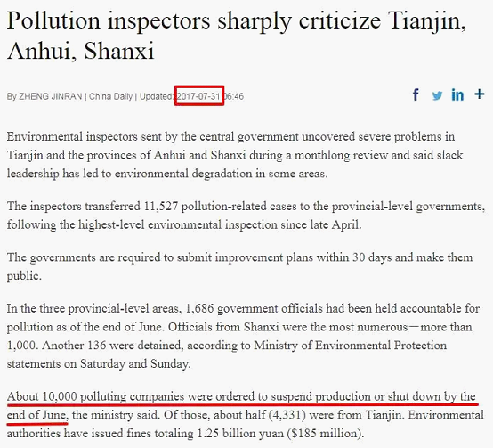Viewport: 493px width, 448px height.
Task: Share the article on Twitter
Action: tap(437, 95)
